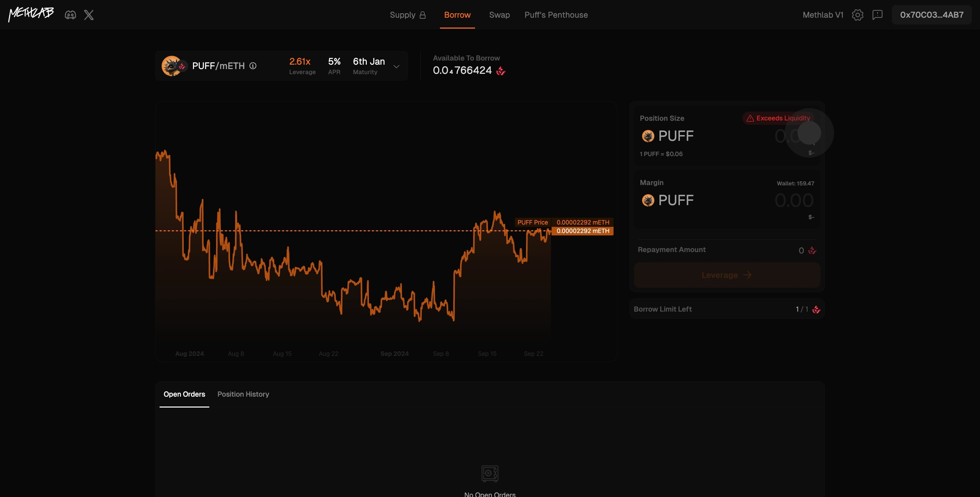Expand the PUFF/mETH market dropdown chevron
Viewport: 980px width, 497px height.
396,67
